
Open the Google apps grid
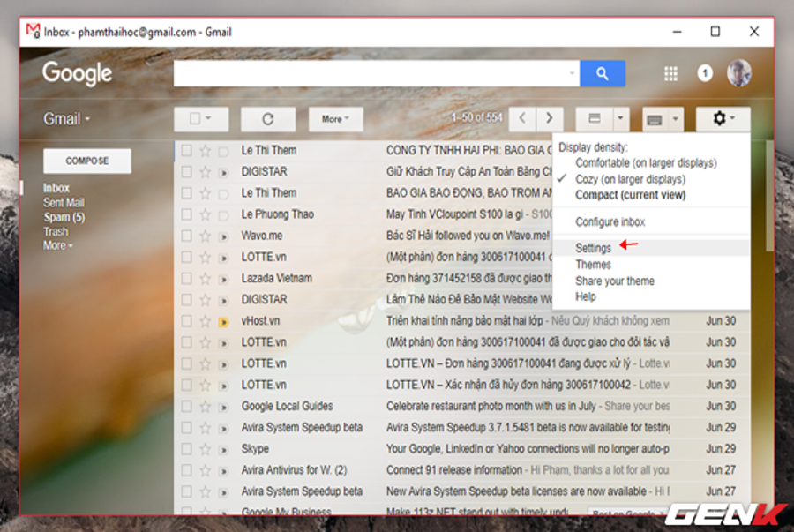pyautogui.click(x=670, y=74)
